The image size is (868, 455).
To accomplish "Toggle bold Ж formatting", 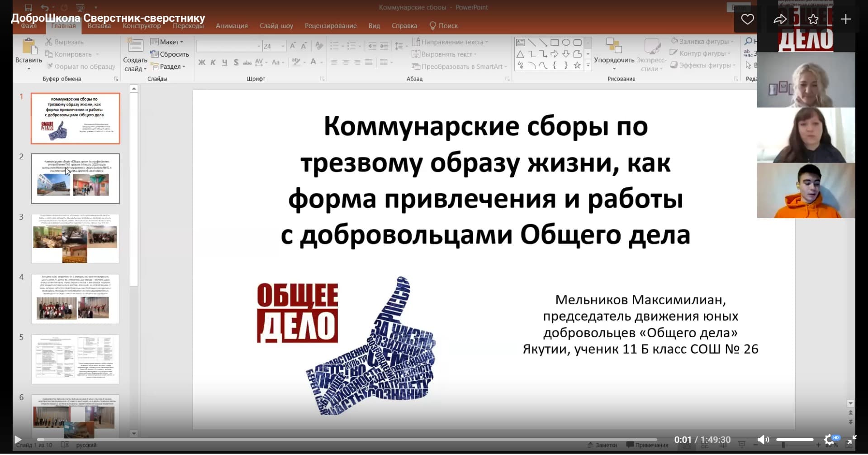I will pyautogui.click(x=202, y=62).
